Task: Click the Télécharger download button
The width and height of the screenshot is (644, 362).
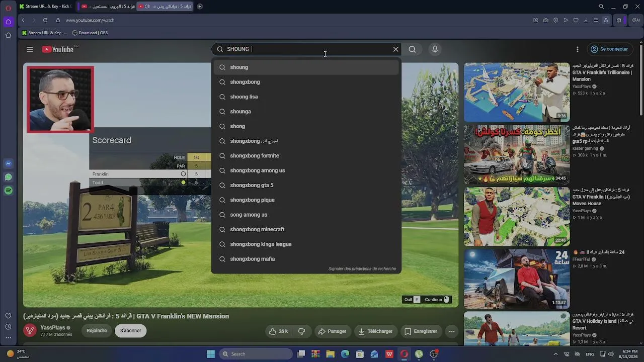Action: (x=375, y=331)
